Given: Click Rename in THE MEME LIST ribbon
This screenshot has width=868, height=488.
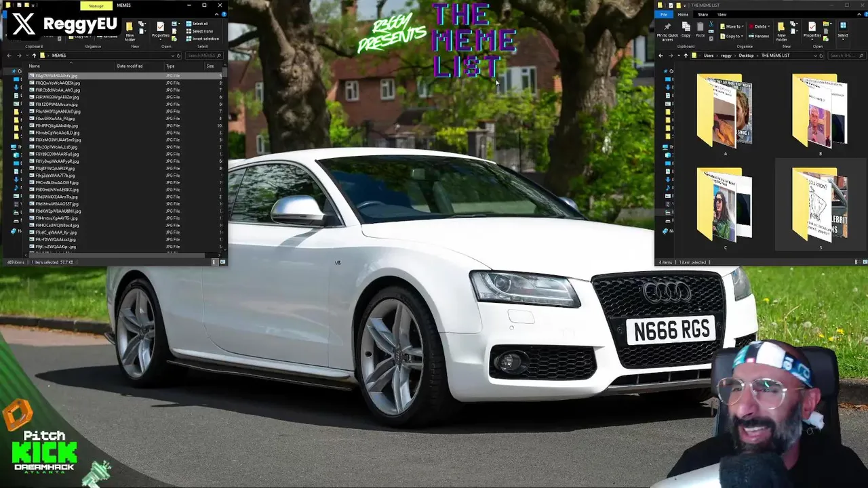Looking at the screenshot, I should pyautogui.click(x=759, y=36).
